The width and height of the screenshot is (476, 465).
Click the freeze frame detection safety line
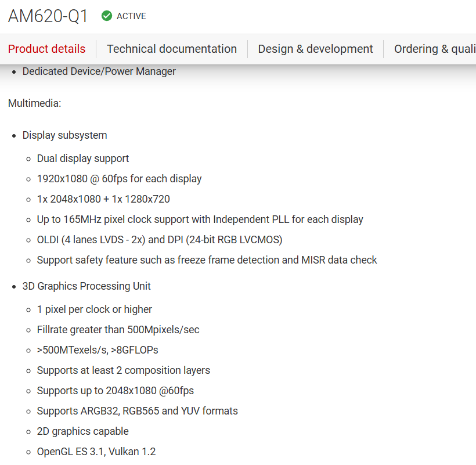(x=207, y=260)
